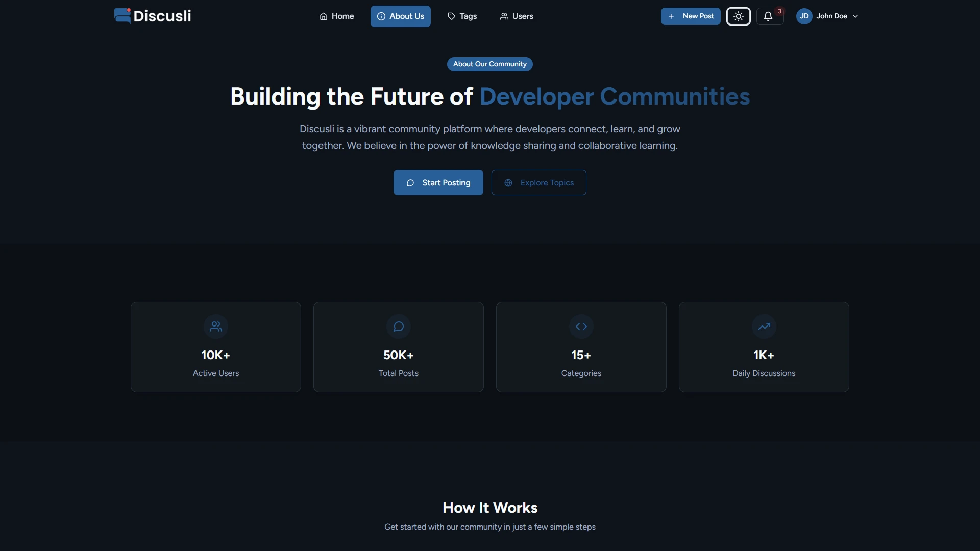Click the "Total Posts" label
980x551 pixels.
tap(399, 373)
